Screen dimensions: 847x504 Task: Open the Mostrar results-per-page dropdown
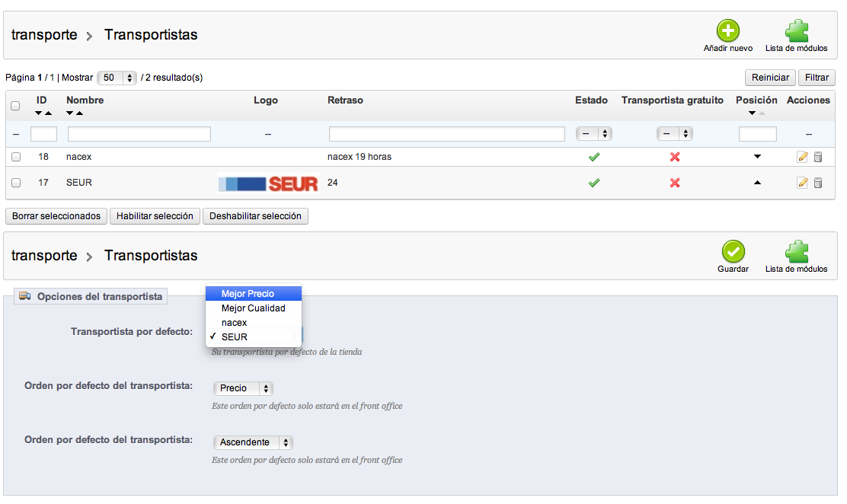click(117, 78)
